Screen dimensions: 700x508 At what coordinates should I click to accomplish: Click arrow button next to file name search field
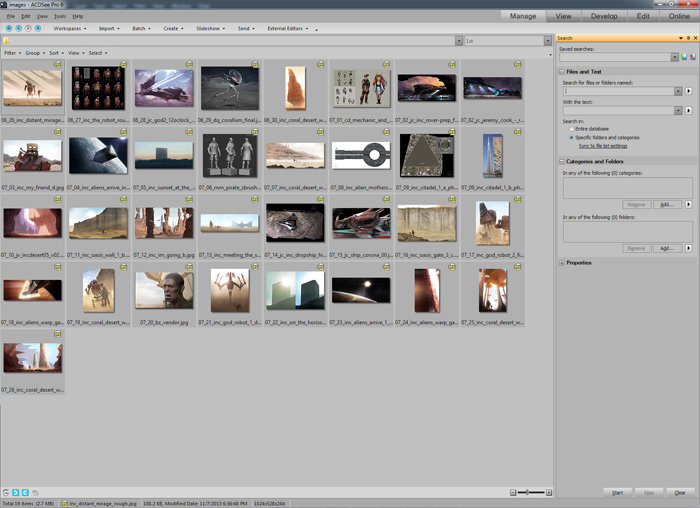coord(688,91)
